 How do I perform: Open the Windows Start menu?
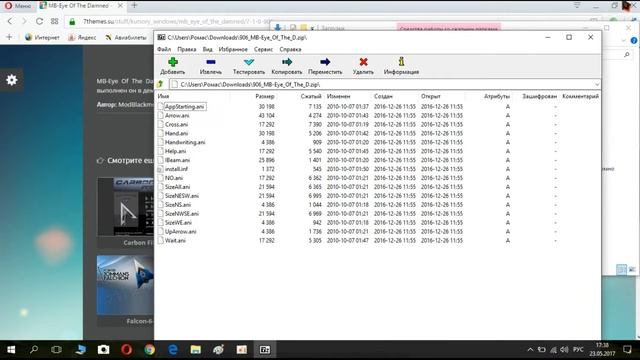click(x=11, y=350)
